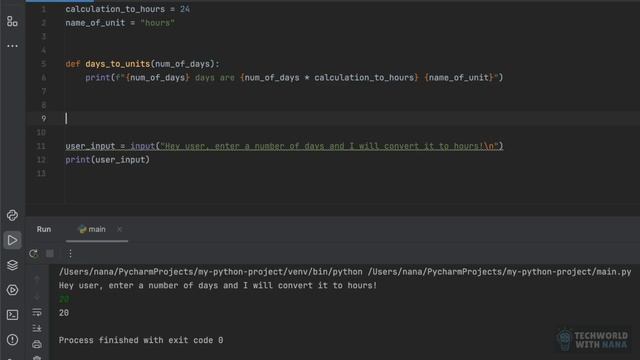
Task: Toggle the Run tool window sidebar icon
Action: (x=12, y=240)
